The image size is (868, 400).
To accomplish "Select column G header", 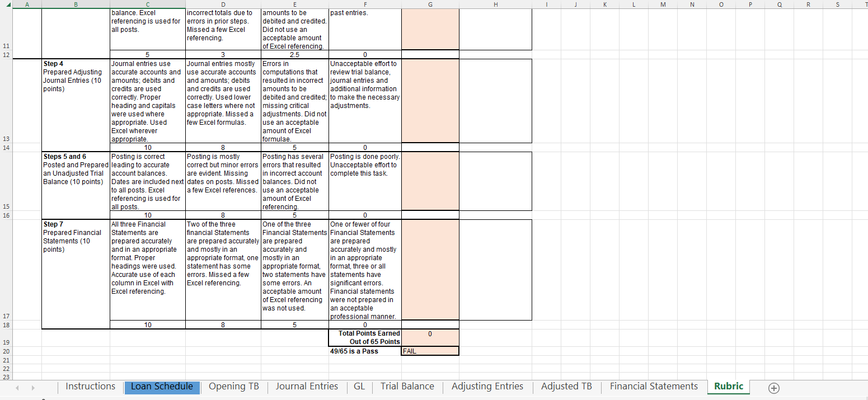I will tap(430, 4).
